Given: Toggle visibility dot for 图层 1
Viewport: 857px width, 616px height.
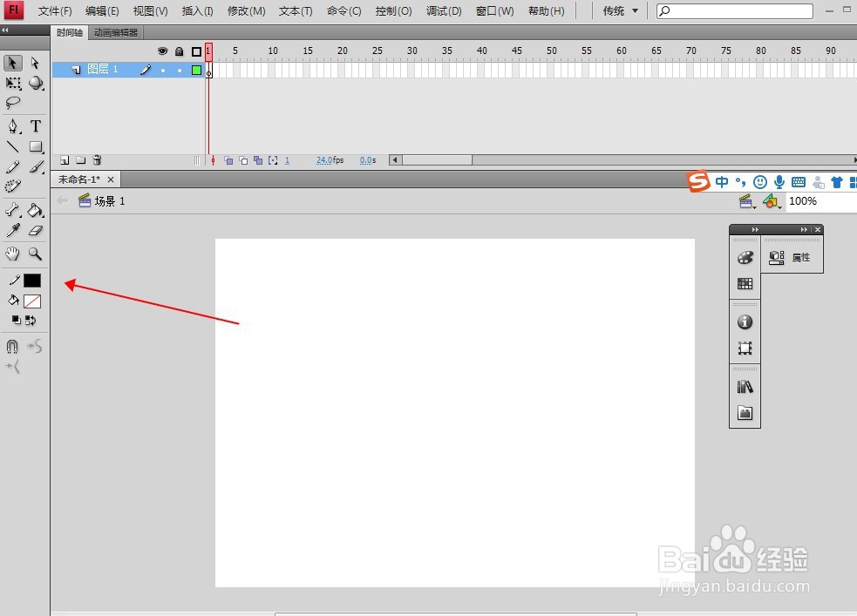Looking at the screenshot, I should click(163, 70).
